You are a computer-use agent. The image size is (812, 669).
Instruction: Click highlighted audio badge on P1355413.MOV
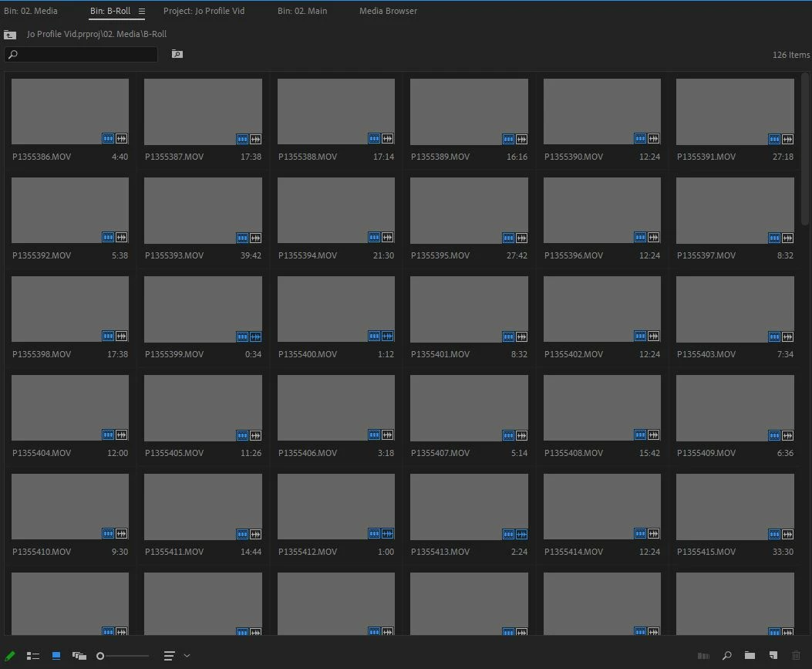coord(521,534)
